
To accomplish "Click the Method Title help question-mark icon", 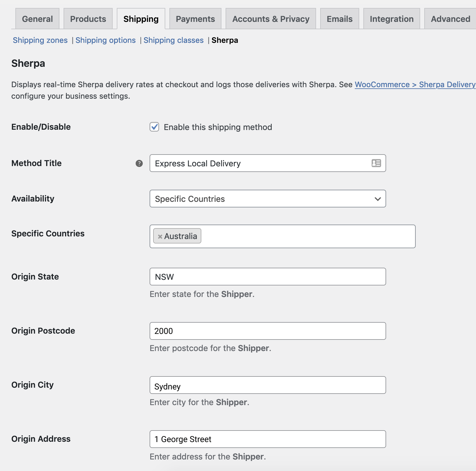I will 139,163.
